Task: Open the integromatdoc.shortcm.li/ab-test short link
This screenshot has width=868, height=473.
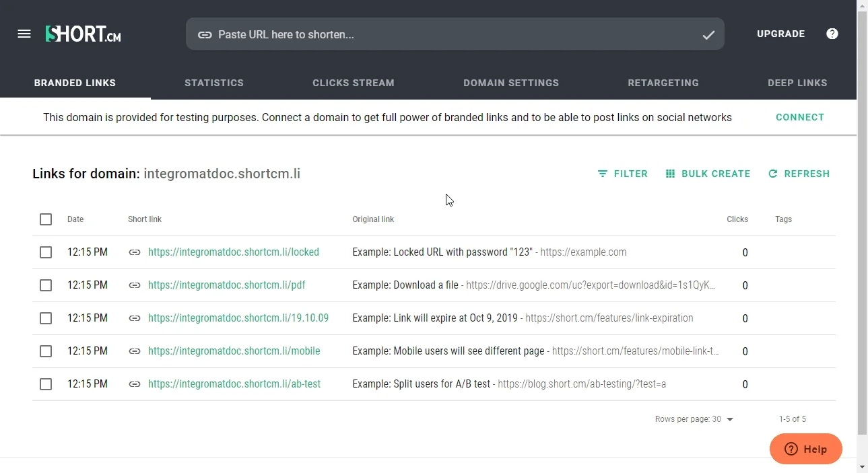Action: coord(234,384)
